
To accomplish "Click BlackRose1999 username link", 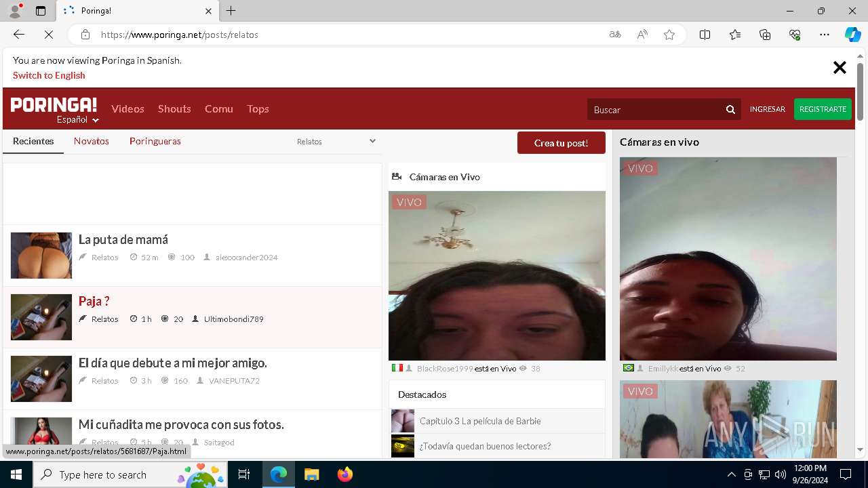I will [445, 369].
